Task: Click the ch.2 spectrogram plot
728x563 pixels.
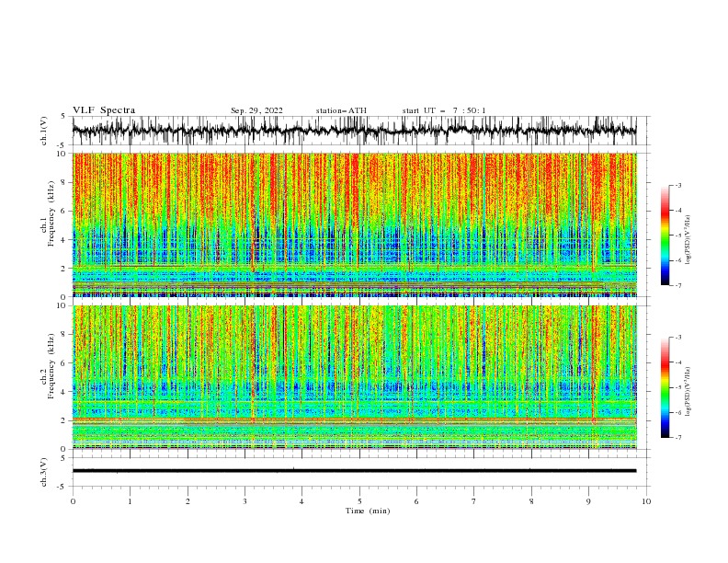Action: pos(354,377)
